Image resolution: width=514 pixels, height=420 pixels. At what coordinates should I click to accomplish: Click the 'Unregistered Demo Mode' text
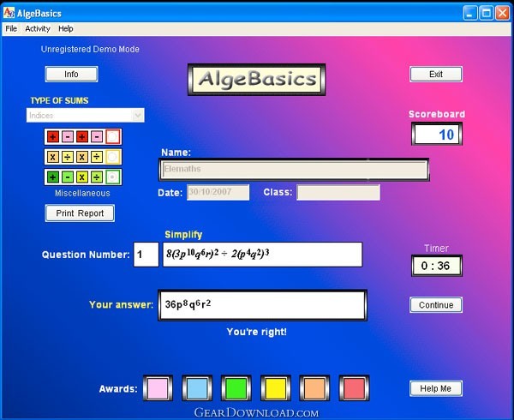(90, 49)
